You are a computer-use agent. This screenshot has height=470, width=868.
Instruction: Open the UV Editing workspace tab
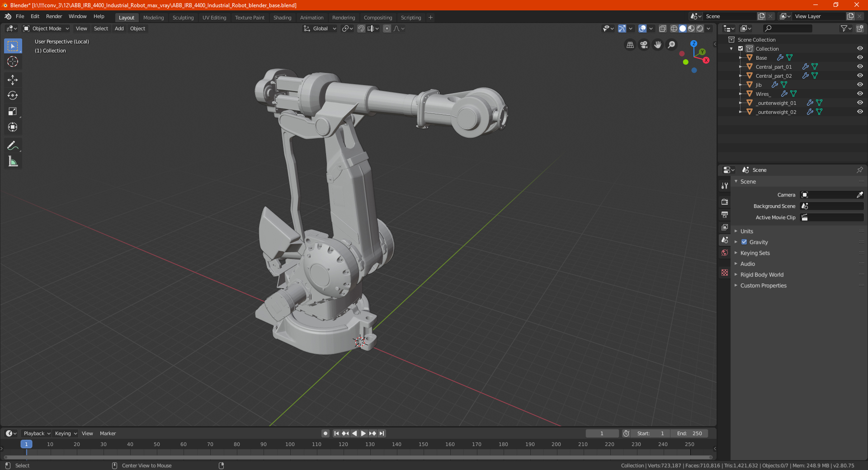pos(214,18)
